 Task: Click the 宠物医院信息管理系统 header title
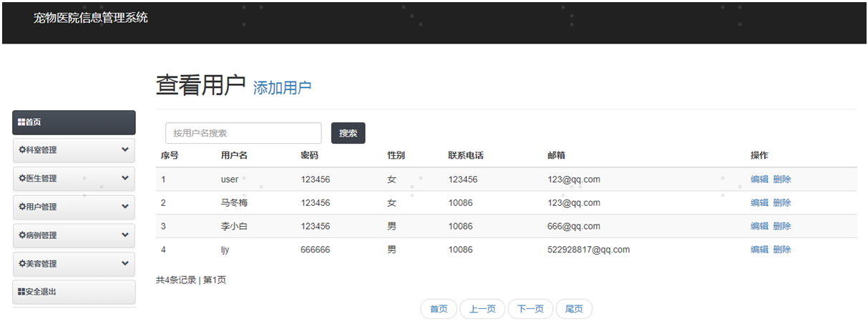point(91,18)
